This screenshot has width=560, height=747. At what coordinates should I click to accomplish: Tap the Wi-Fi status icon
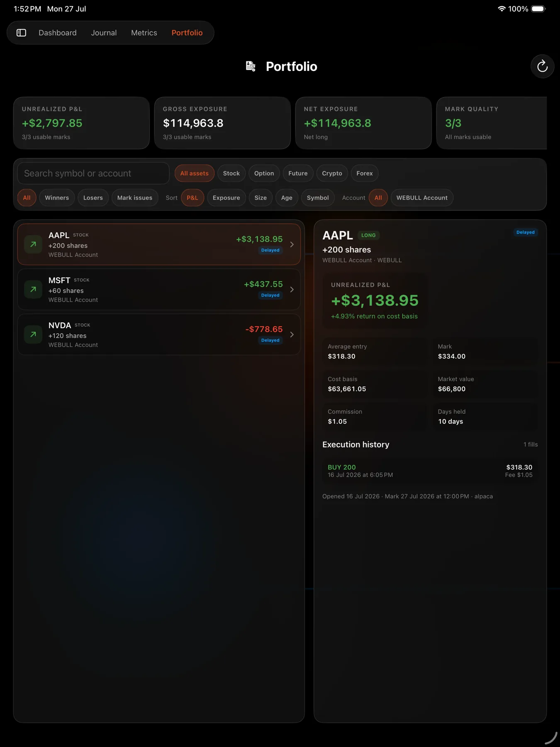pyautogui.click(x=502, y=9)
